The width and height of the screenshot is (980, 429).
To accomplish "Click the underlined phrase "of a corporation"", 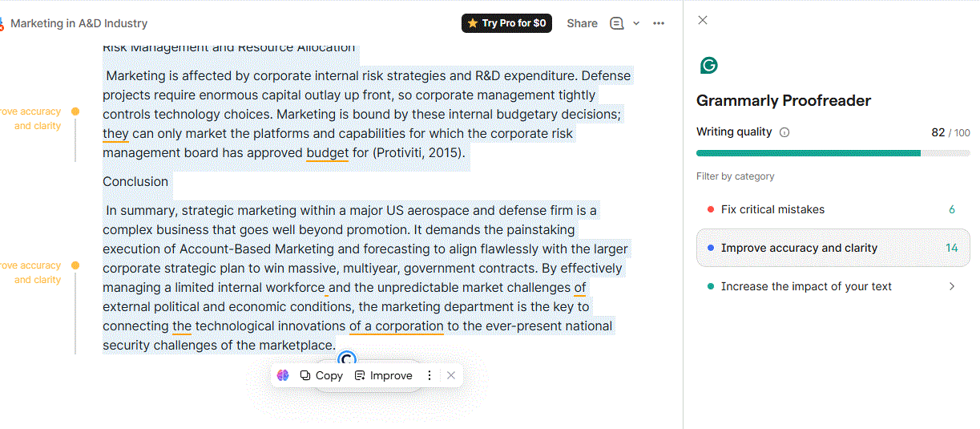I will tap(396, 326).
